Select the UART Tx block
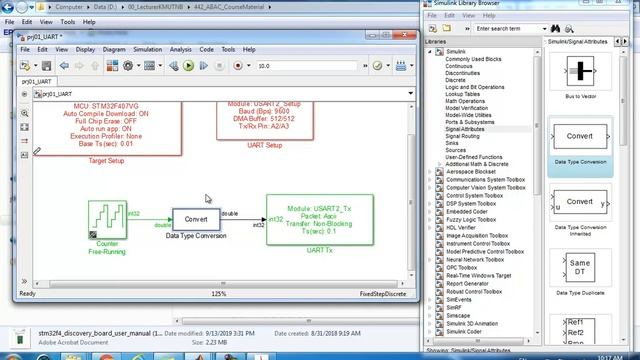Viewport: 640px width, 360px height. point(320,220)
